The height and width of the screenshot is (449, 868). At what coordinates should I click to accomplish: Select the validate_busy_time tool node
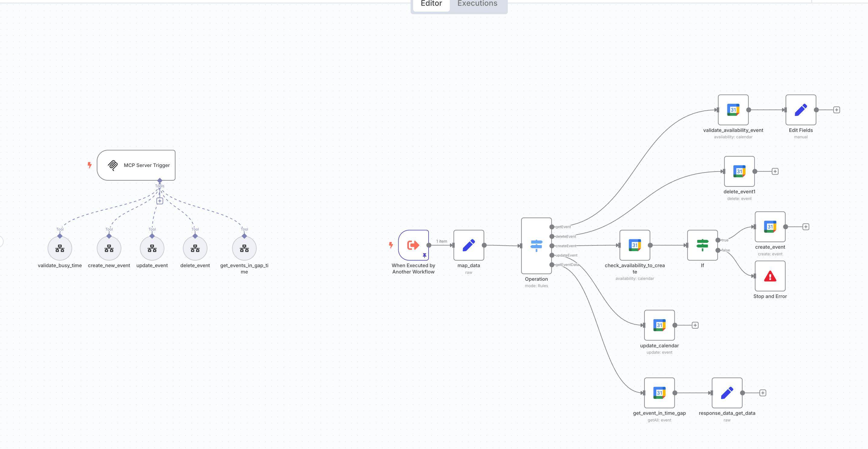[x=60, y=248]
